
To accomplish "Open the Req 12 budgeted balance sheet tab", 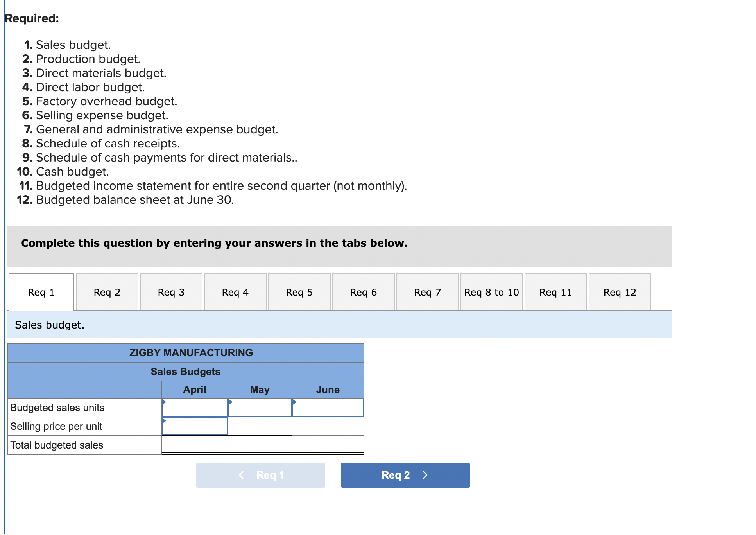I will [620, 292].
